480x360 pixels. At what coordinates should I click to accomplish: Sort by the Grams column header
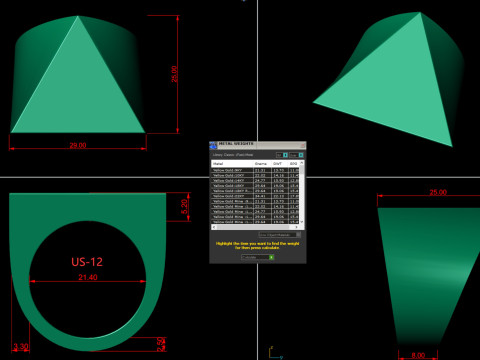tap(263, 164)
